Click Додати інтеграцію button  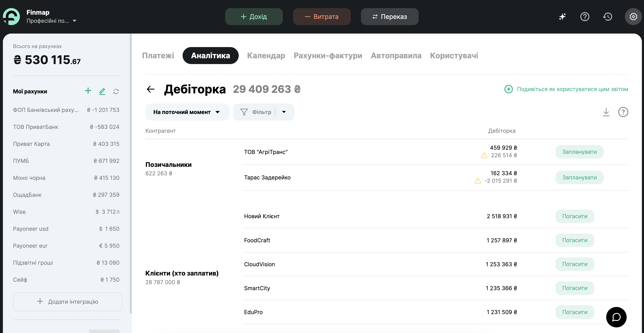[x=68, y=302]
